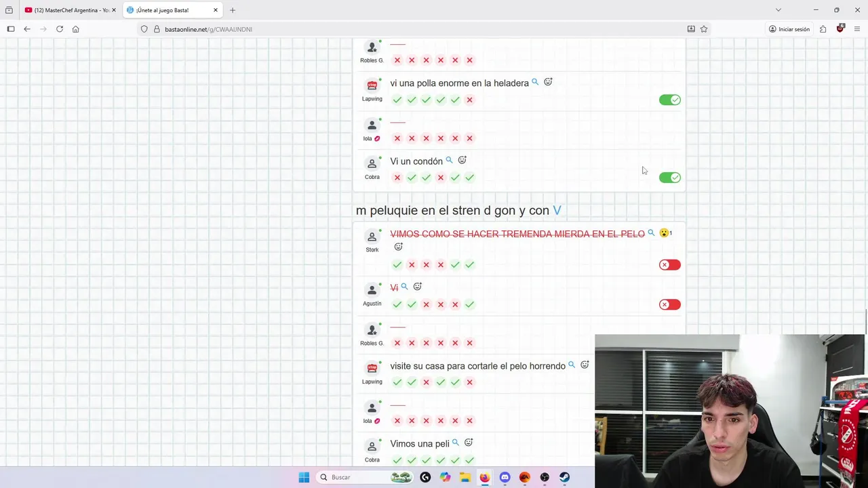Open emoji reactions for 'Vimos una peli'
The width and height of the screenshot is (868, 488).
(468, 443)
